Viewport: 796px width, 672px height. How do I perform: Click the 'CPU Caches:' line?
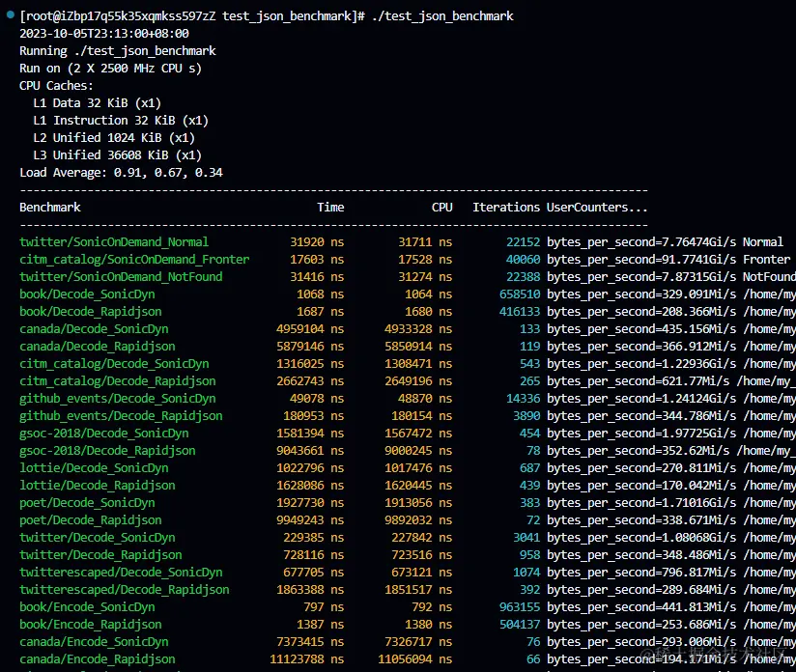tap(56, 85)
